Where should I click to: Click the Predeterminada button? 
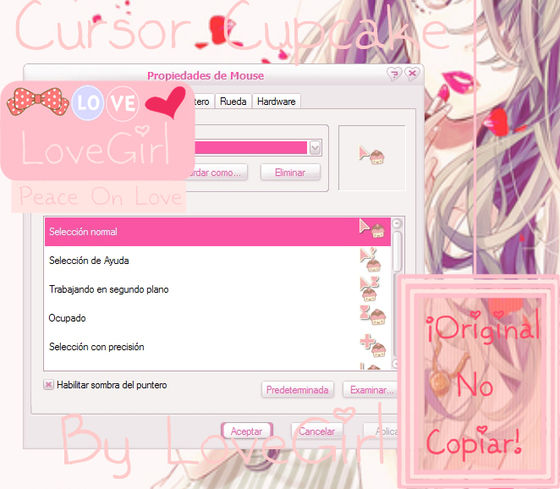tap(297, 390)
